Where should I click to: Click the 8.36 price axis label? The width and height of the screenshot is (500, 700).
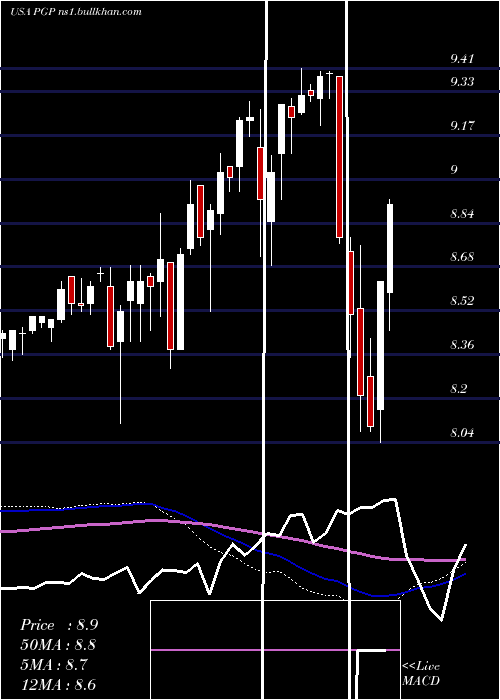(462, 345)
